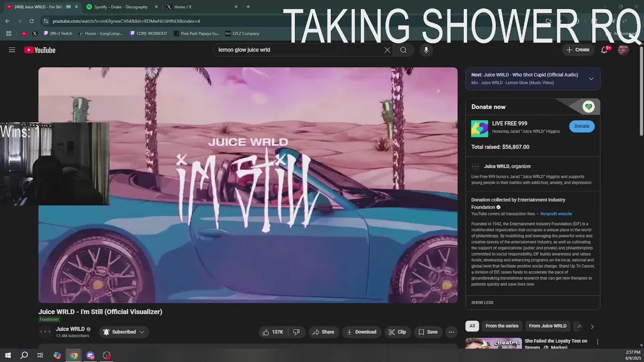644x362 pixels.
Task: Click the Fundraiser badge under the title
Action: pyautogui.click(x=49, y=319)
